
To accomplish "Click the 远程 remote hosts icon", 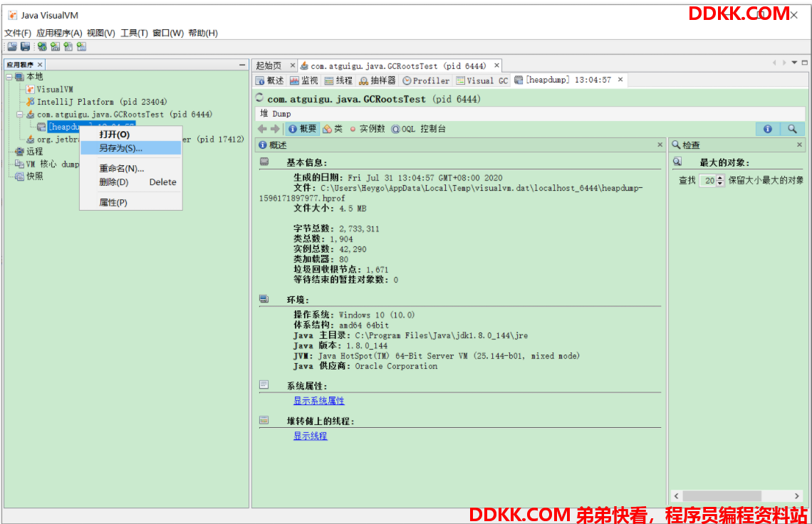I will coord(20,151).
